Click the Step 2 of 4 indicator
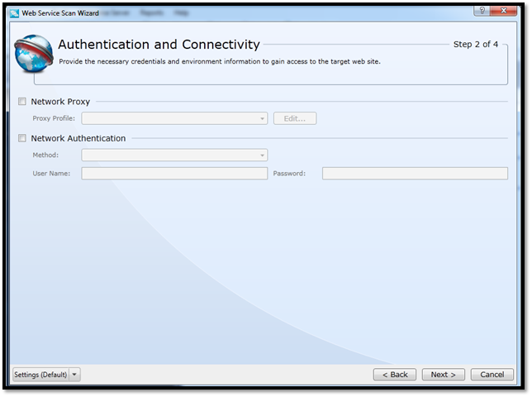This screenshot has height=397, width=532. click(x=475, y=45)
